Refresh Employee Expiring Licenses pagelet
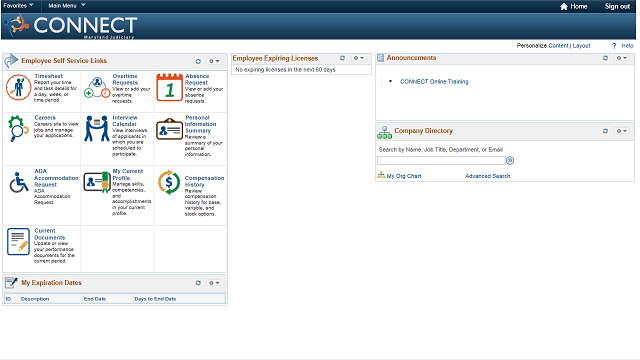Screen dimensions: 640x360 point(342,58)
